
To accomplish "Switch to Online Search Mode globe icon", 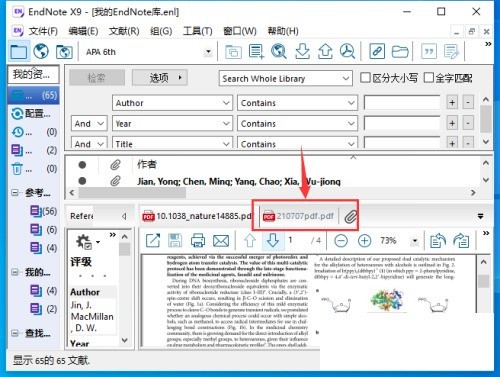I will coord(41,51).
